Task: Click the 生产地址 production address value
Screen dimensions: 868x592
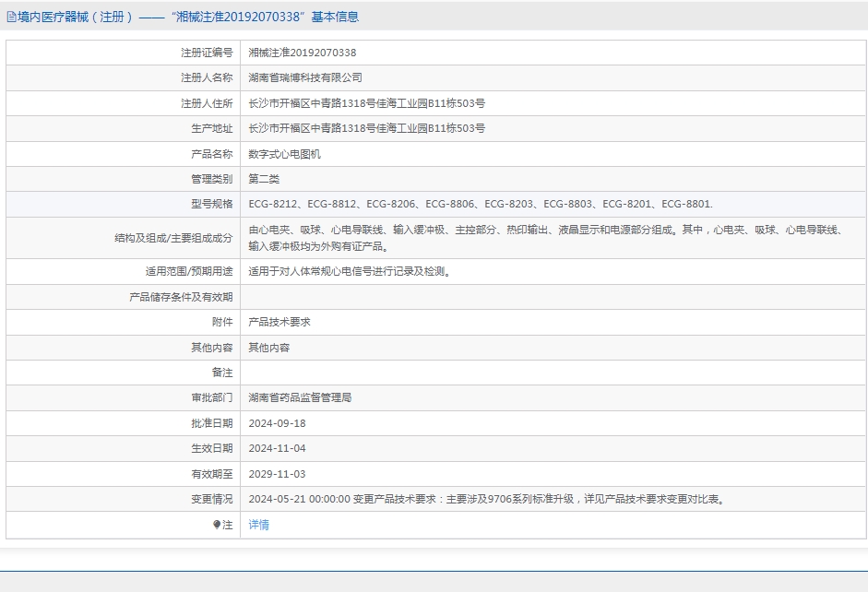Action: (366, 128)
